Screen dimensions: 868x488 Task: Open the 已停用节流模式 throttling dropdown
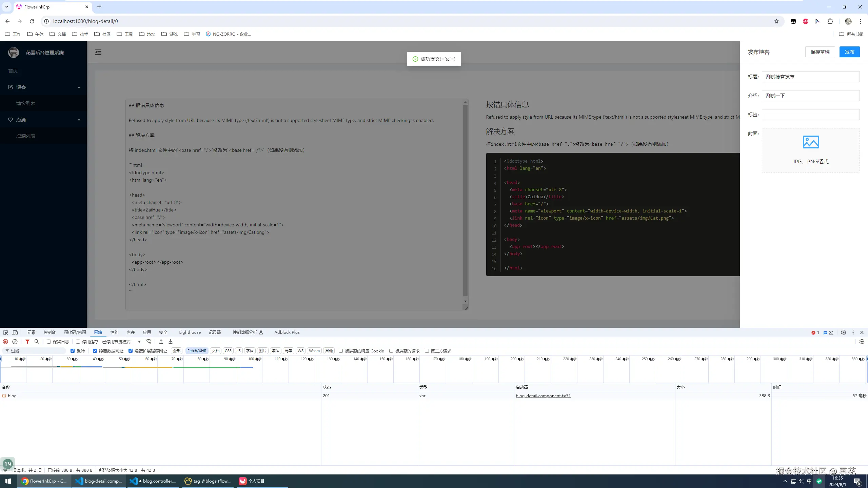click(x=121, y=342)
